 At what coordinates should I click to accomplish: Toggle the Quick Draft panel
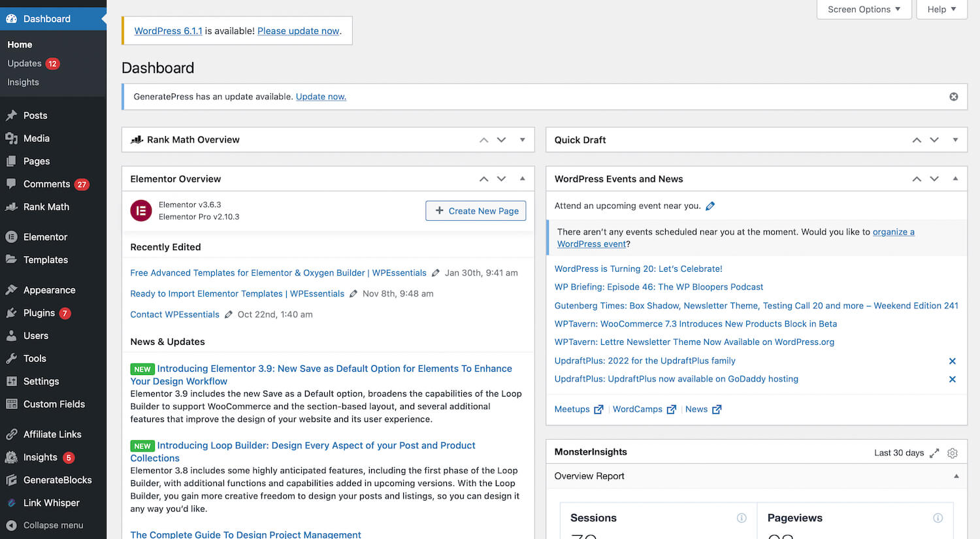coord(955,140)
